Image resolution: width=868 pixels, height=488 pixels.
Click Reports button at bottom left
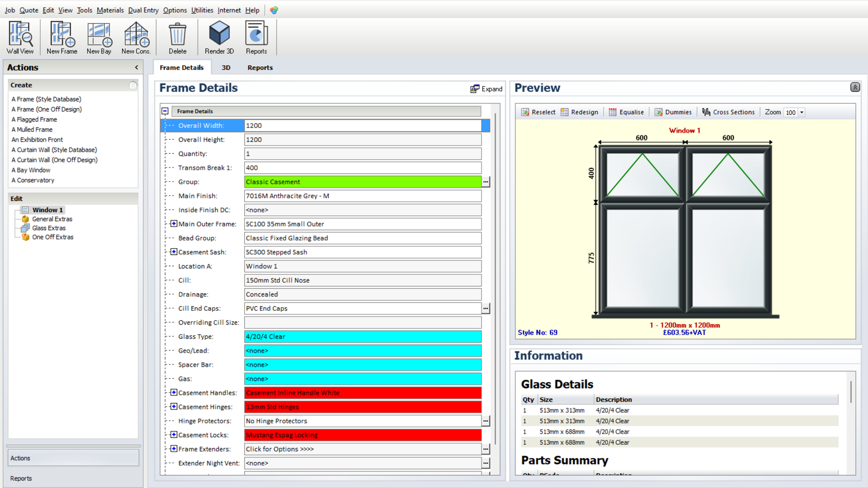point(73,479)
